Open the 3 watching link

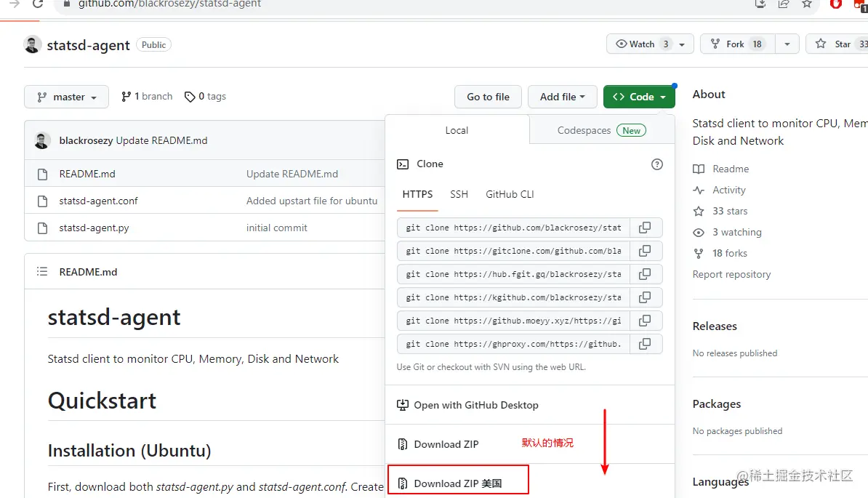[728, 233]
